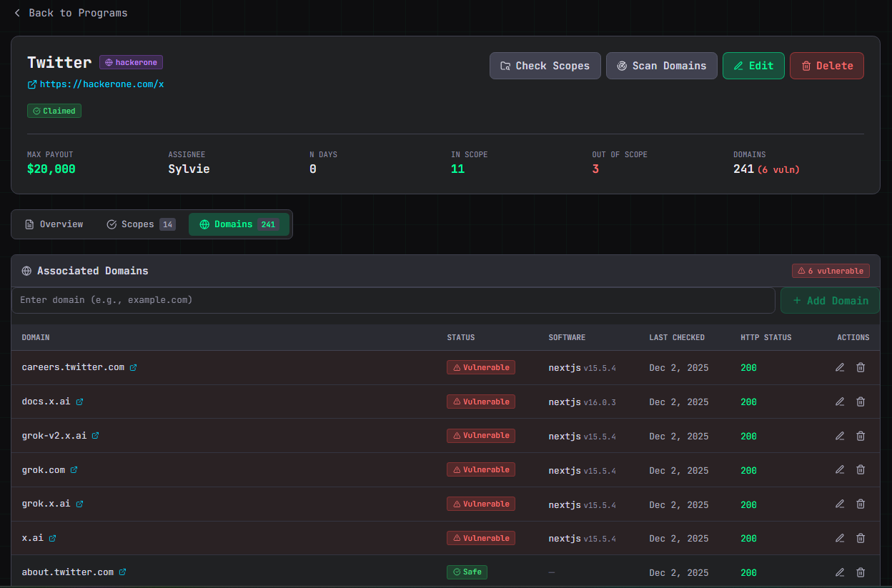Edit the about.twitter.com domain entry
This screenshot has width=892, height=588.
point(840,572)
